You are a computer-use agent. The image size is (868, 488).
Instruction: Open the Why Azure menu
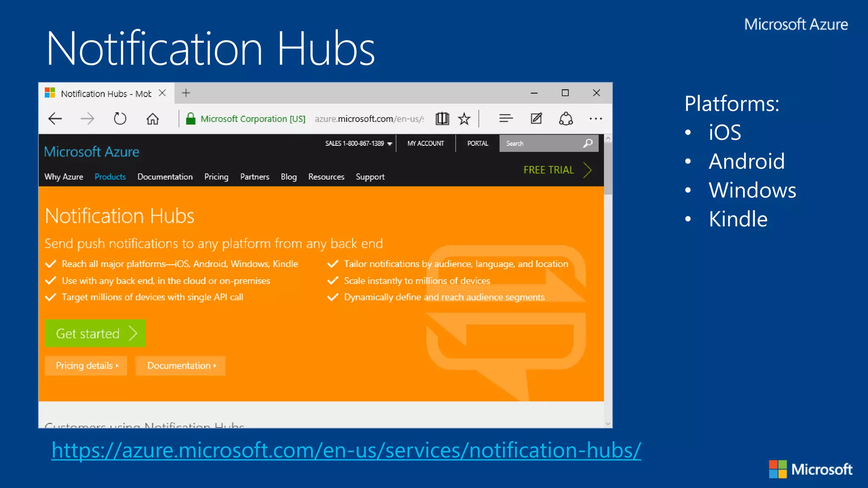click(64, 177)
